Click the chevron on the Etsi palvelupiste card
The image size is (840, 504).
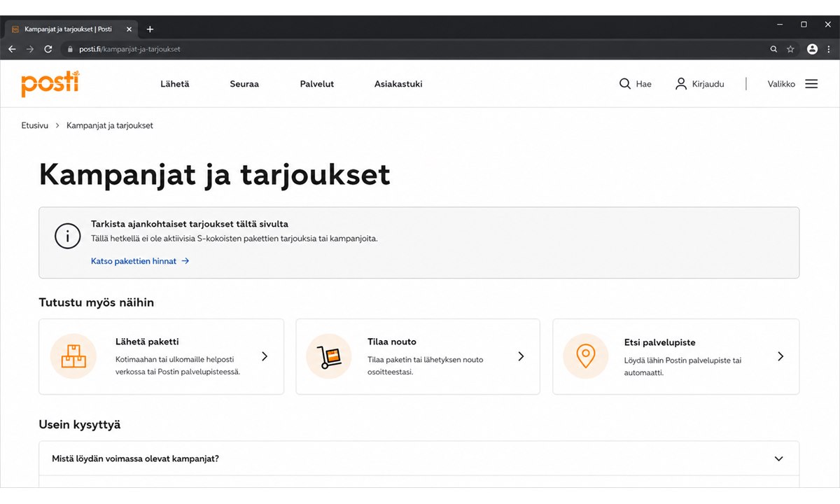click(780, 356)
